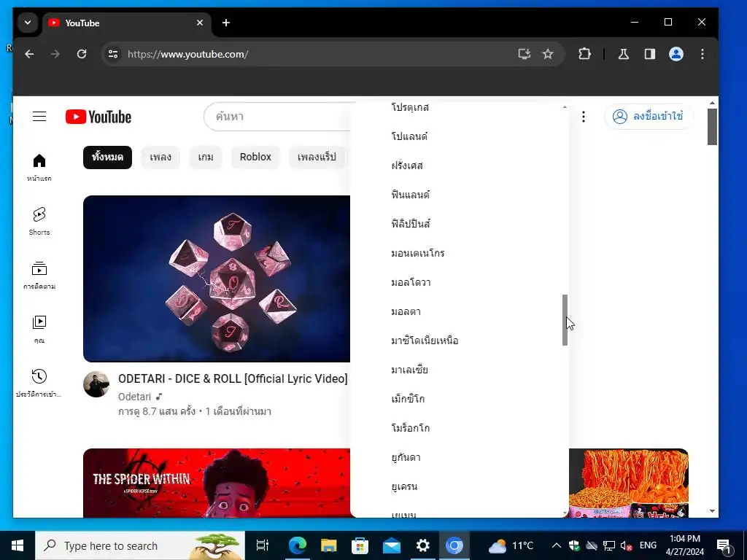
Task: Open การติดตาม subscriptions in sidebar
Action: tap(39, 275)
